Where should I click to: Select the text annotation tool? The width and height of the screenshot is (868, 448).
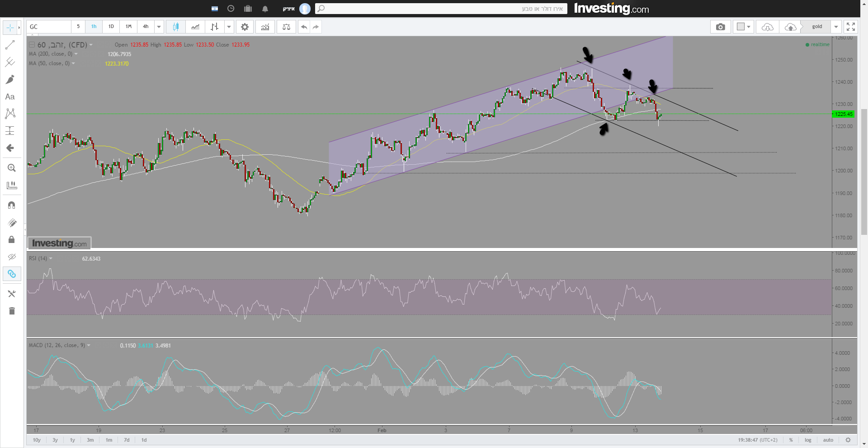(10, 96)
